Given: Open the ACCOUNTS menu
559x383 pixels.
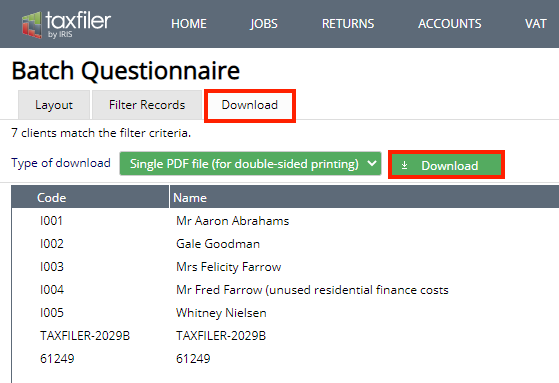Looking at the screenshot, I should click(450, 24).
